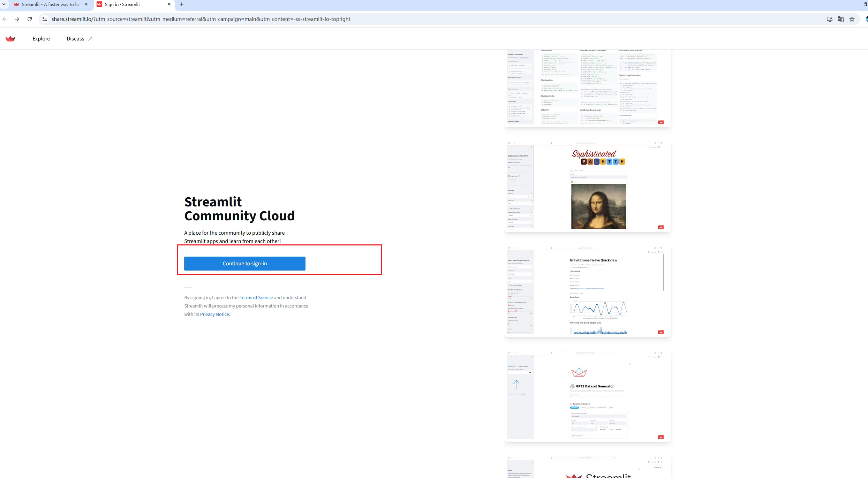The image size is (868, 478).
Task: Select the "Sign in · Streamlit" tab
Action: [134, 5]
